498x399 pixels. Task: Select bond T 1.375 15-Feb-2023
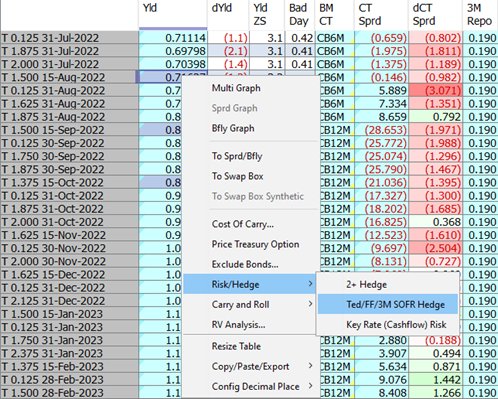click(69, 366)
